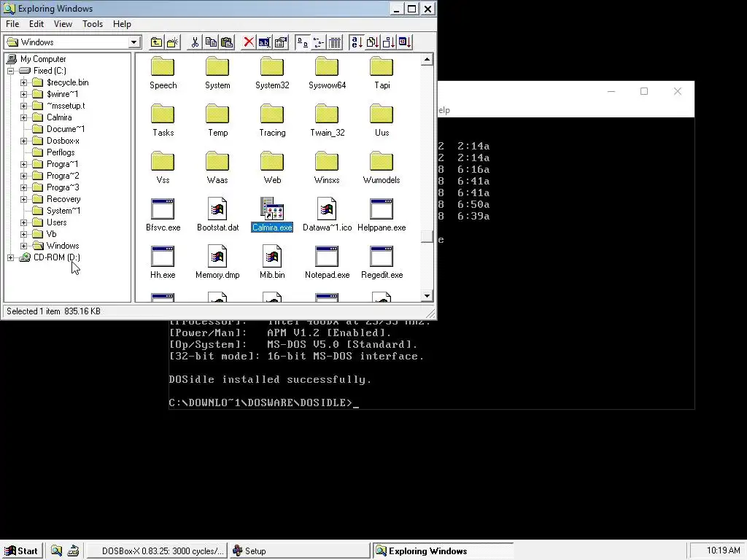This screenshot has height=560, width=747.
Task: Click the Start button
Action: tap(21, 551)
